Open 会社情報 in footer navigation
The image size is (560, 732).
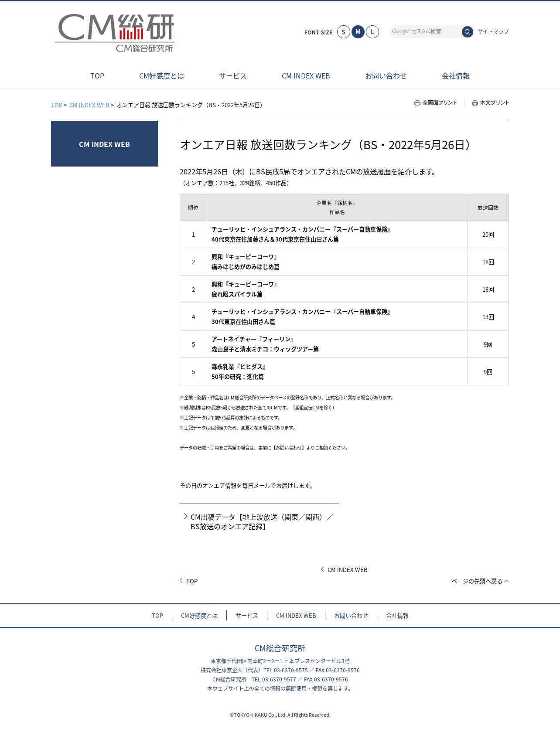coord(397,616)
